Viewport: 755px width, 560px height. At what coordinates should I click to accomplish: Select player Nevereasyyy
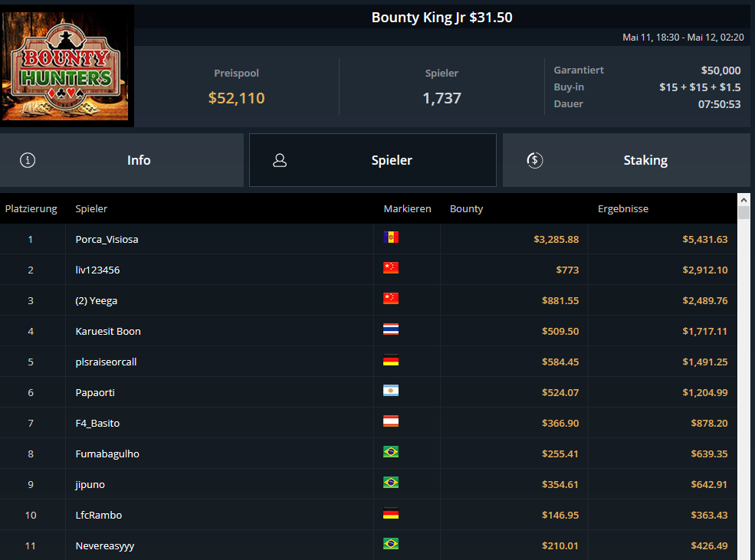(x=105, y=546)
